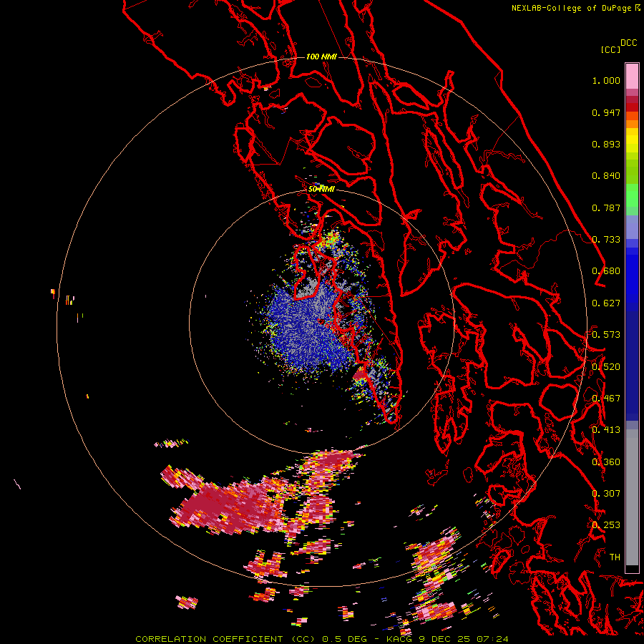
Task: Click the 1.000 scale value
Action: pyautogui.click(x=606, y=80)
